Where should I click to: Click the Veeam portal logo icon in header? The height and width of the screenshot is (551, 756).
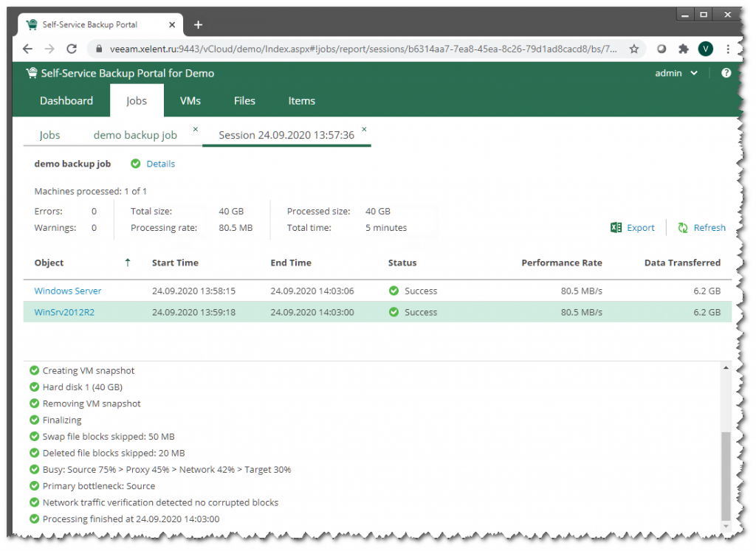coord(31,73)
